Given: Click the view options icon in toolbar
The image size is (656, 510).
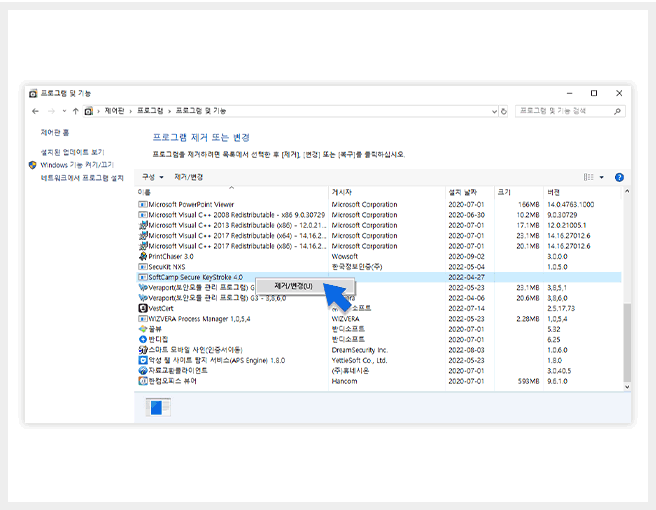Looking at the screenshot, I should 588,177.
